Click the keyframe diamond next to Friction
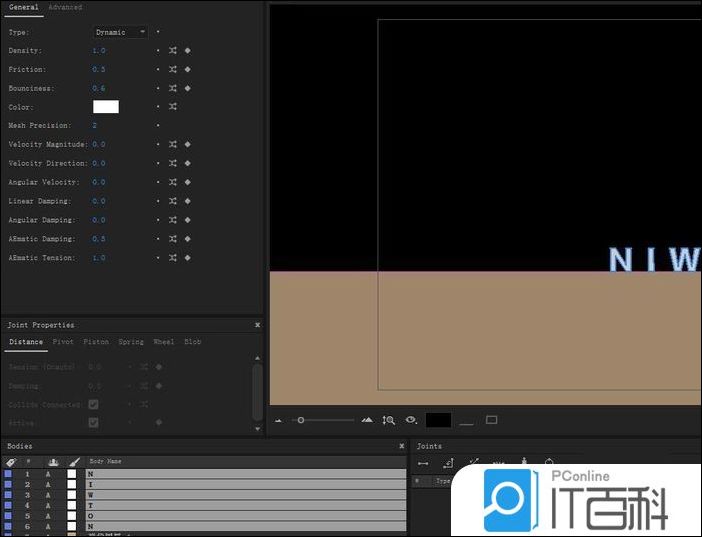 pyautogui.click(x=187, y=69)
